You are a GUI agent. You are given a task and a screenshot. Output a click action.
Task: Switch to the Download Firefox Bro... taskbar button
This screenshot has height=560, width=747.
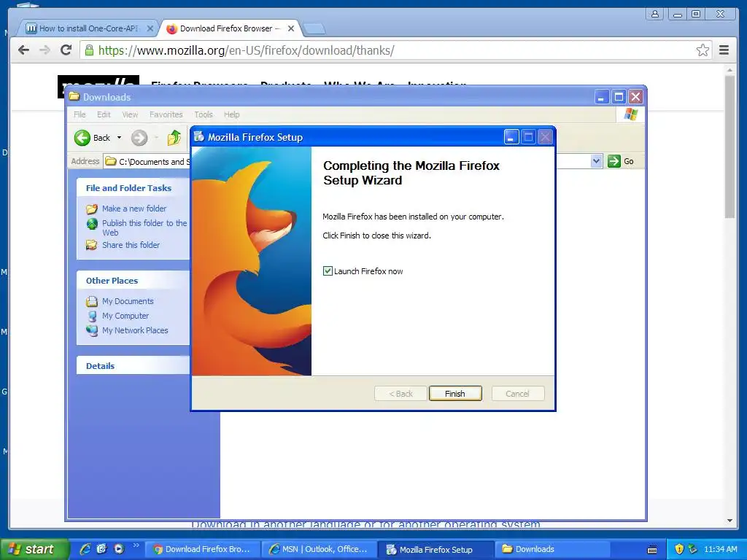tap(202, 550)
